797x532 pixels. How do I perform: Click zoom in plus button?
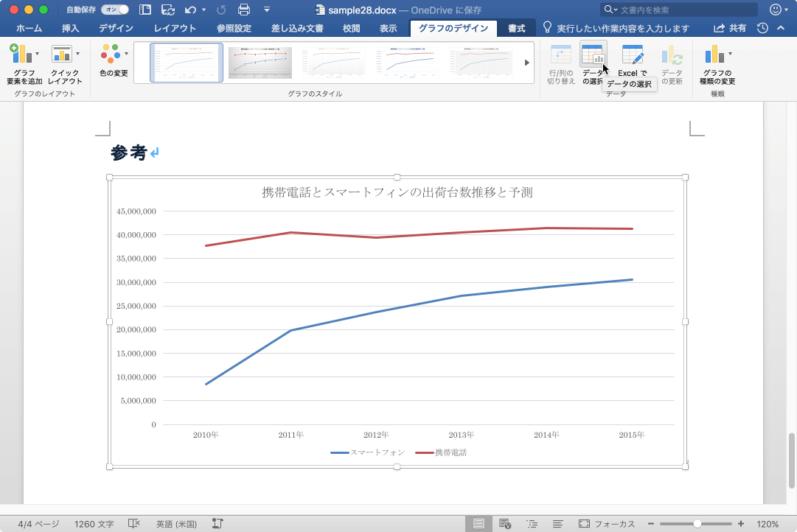[x=740, y=524]
